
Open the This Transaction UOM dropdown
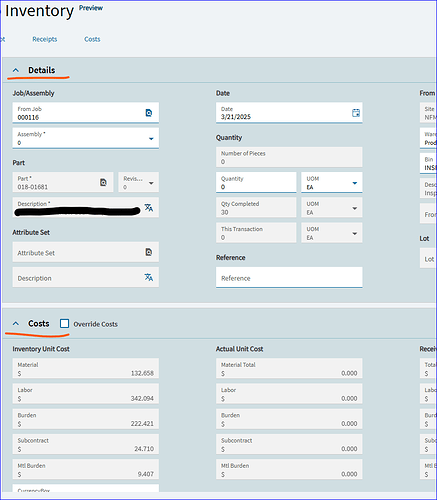click(355, 234)
